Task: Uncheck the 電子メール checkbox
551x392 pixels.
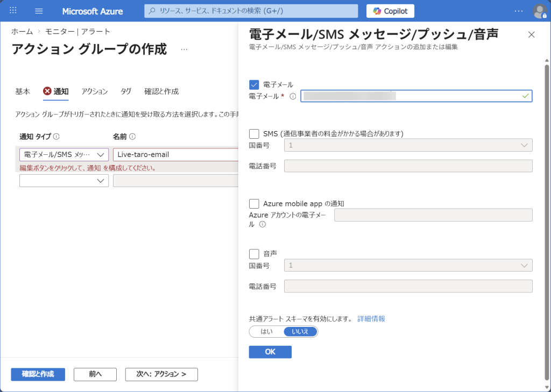Action: click(255, 84)
